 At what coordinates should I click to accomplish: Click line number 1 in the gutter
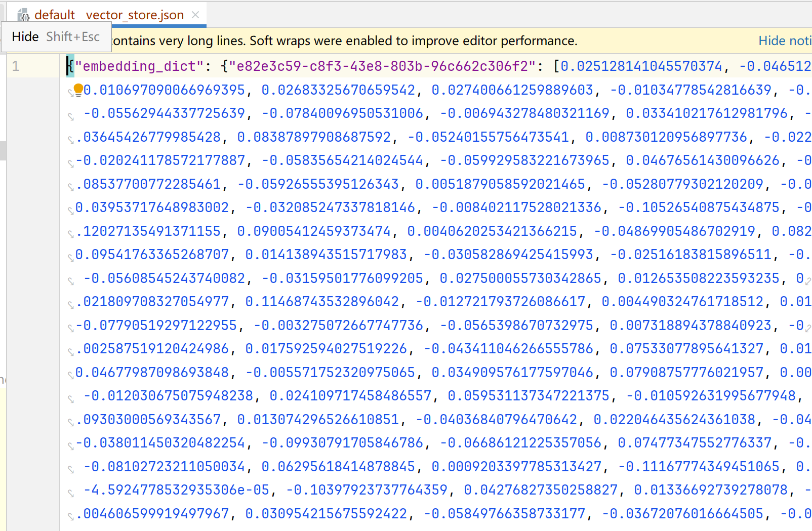point(16,66)
